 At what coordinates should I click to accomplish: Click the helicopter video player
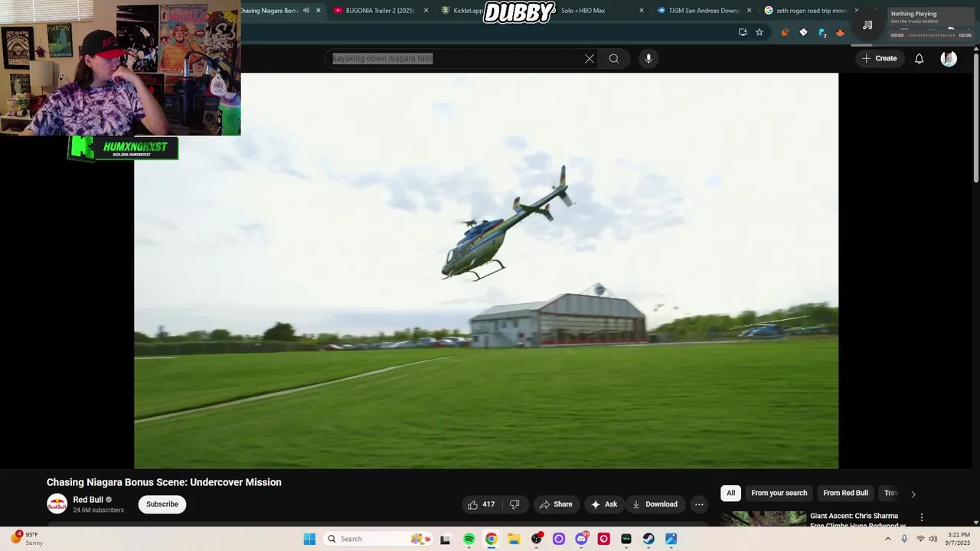(486, 271)
